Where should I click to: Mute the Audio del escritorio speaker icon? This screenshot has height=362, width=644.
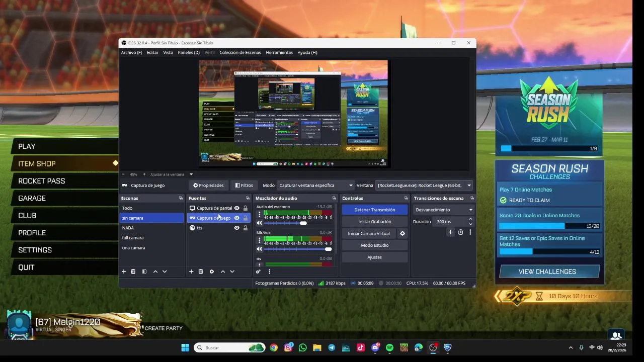pos(260,223)
